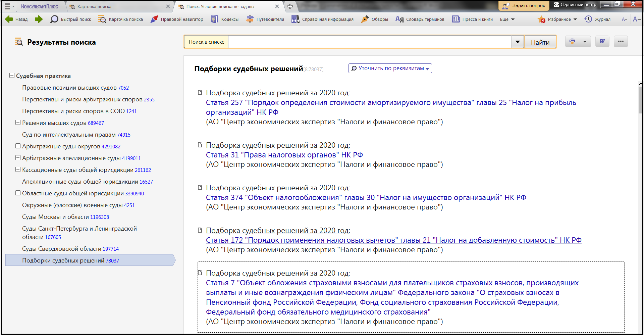Open the search history dropdown arrow
The width and height of the screenshot is (644, 335).
point(518,42)
